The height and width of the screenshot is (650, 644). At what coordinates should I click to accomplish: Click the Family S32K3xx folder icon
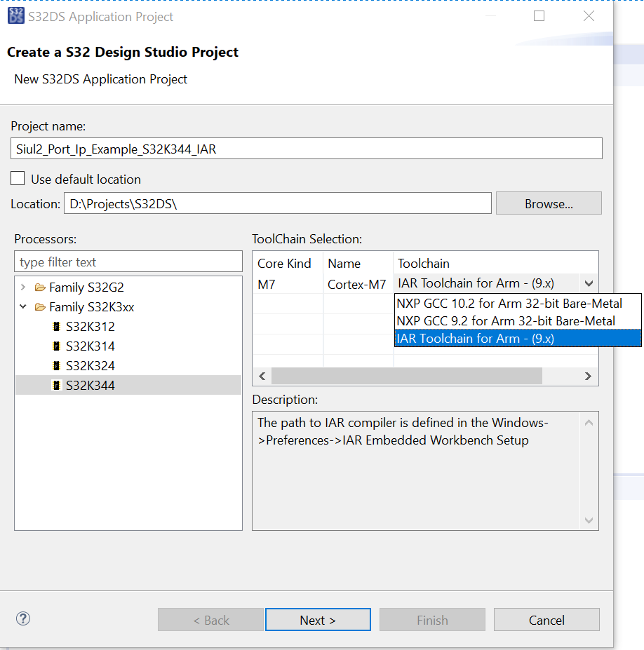pyautogui.click(x=40, y=307)
